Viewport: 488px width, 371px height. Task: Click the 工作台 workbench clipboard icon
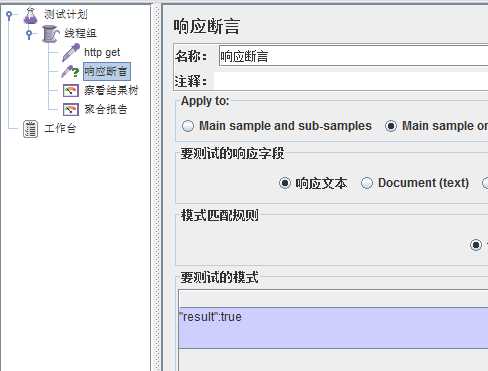click(30, 129)
